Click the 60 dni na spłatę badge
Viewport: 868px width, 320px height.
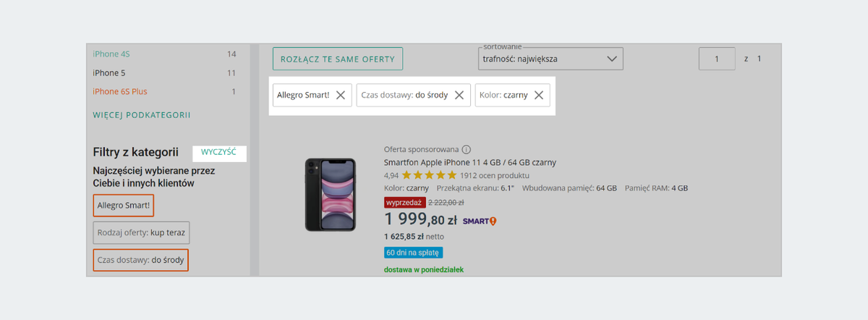tap(413, 253)
